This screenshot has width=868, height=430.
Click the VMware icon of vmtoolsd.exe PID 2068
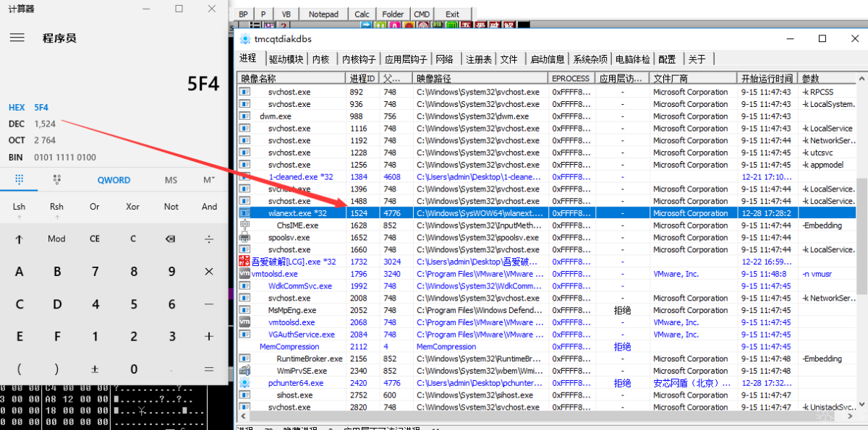click(244, 322)
